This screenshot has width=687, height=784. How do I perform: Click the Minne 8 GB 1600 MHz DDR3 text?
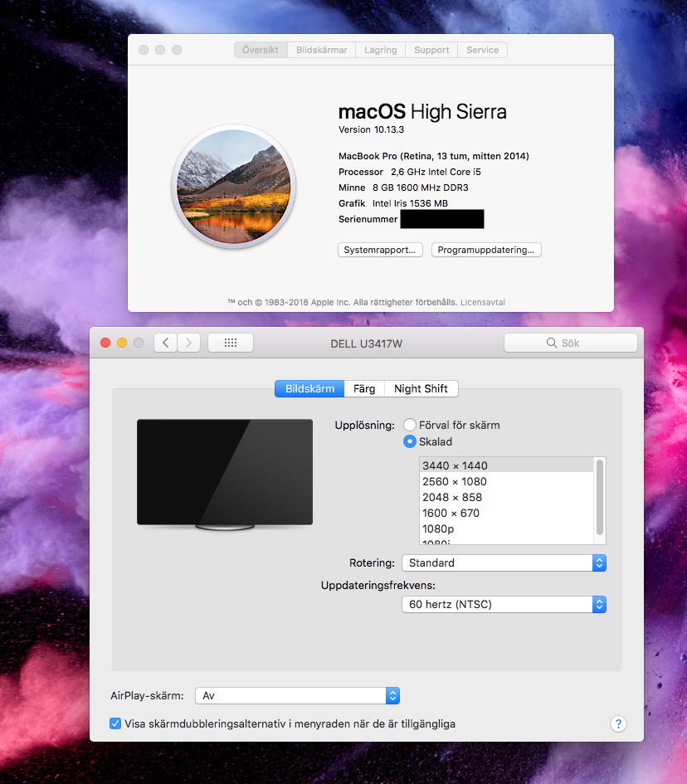(403, 187)
